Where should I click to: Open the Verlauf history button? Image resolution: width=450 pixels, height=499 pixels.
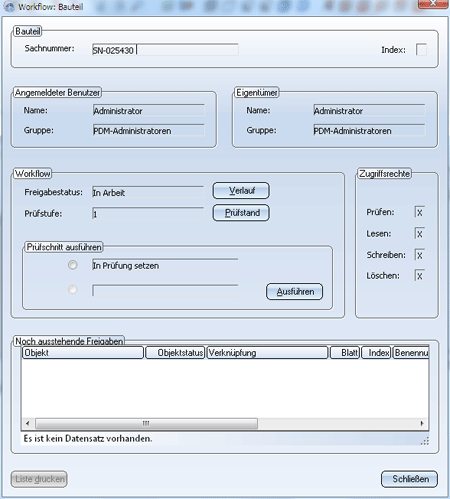tap(241, 191)
